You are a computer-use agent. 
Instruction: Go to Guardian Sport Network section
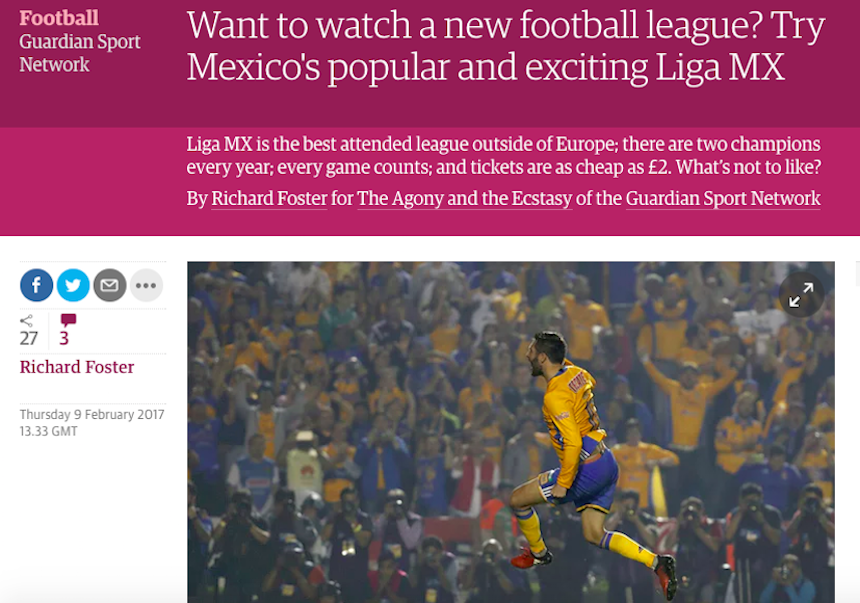[x=80, y=53]
